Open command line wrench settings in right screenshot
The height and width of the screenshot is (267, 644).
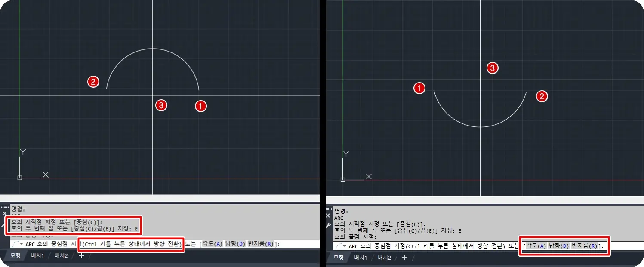[x=328, y=225]
